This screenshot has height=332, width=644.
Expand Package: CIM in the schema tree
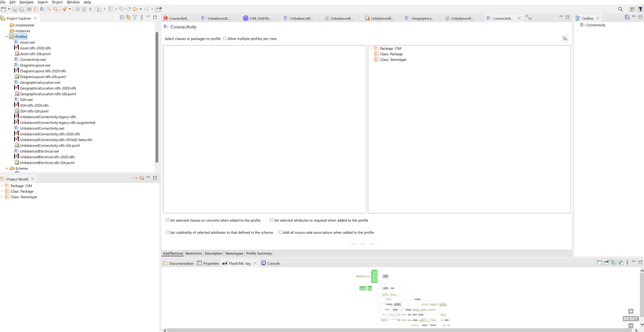pos(371,48)
